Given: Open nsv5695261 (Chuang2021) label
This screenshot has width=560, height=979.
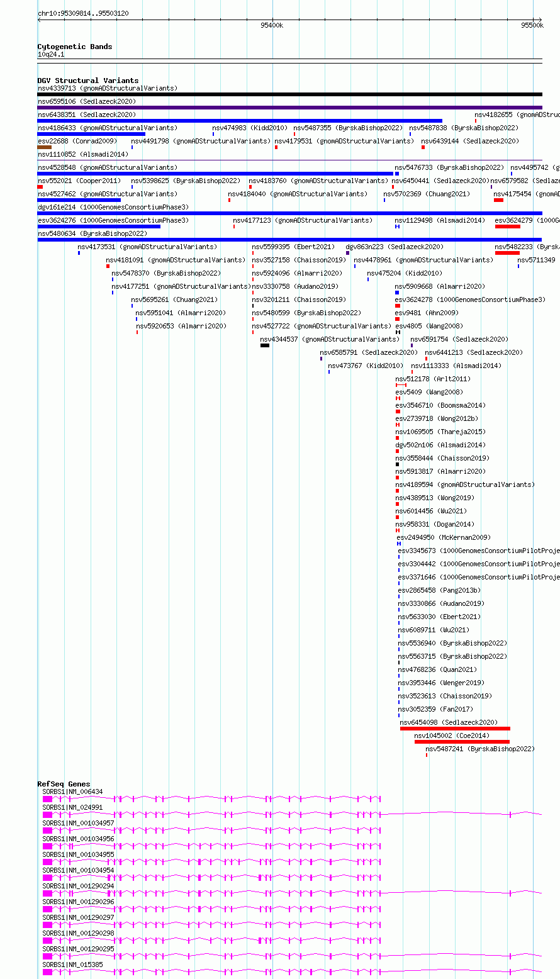Looking at the screenshot, I should (x=174, y=299).
